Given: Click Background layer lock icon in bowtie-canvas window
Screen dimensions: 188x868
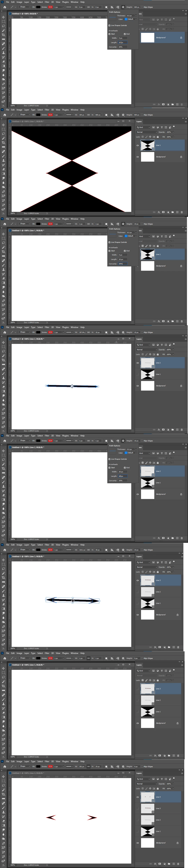Looking at the screenshot, I should (x=181, y=157).
